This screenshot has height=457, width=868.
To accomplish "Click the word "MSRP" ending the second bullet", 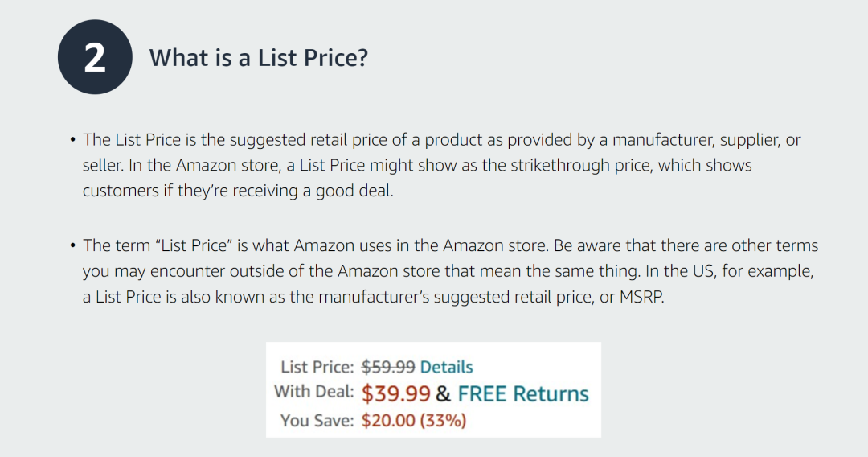I will click(x=642, y=297).
